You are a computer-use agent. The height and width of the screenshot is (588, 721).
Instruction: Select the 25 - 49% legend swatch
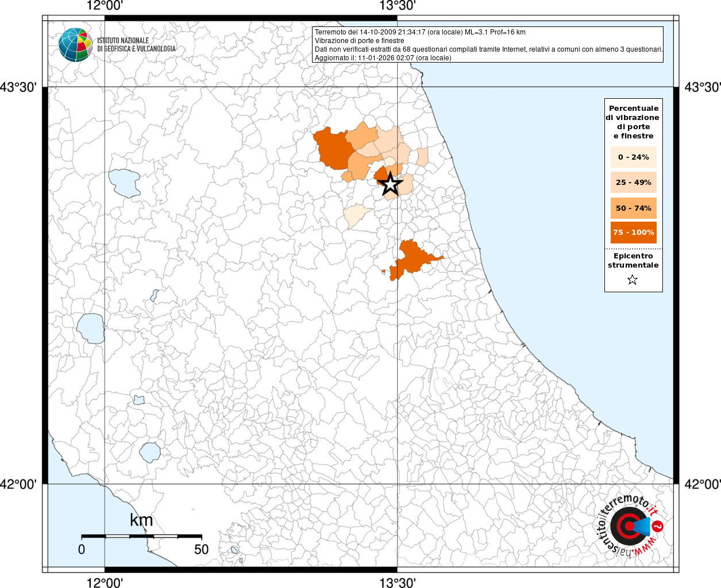(633, 183)
